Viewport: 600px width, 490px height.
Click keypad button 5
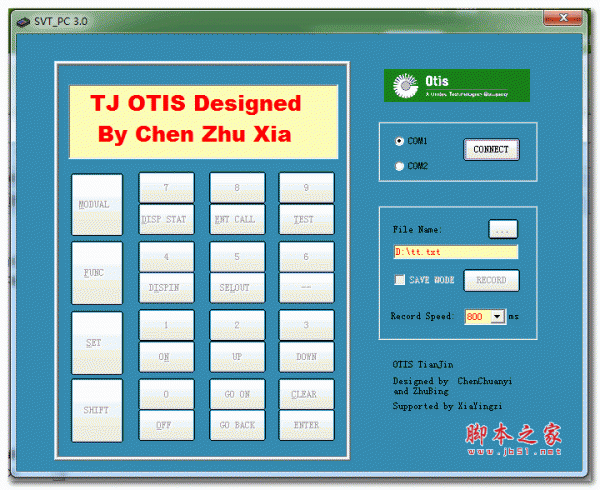coord(237,257)
